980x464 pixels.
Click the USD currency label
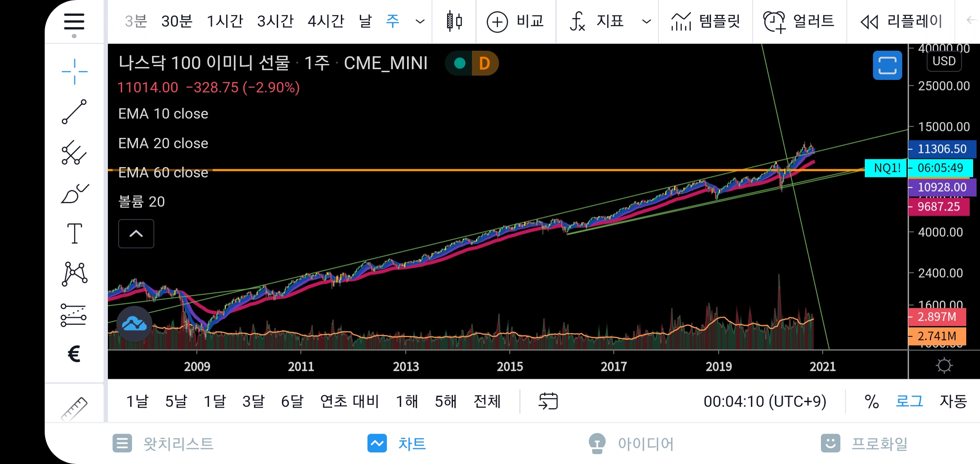pyautogui.click(x=943, y=61)
